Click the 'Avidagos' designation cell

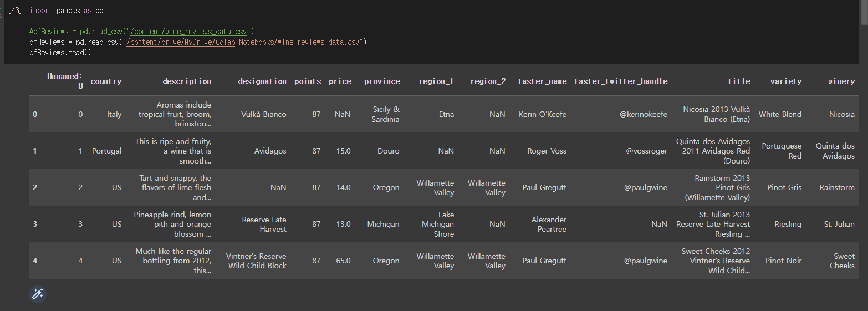270,151
